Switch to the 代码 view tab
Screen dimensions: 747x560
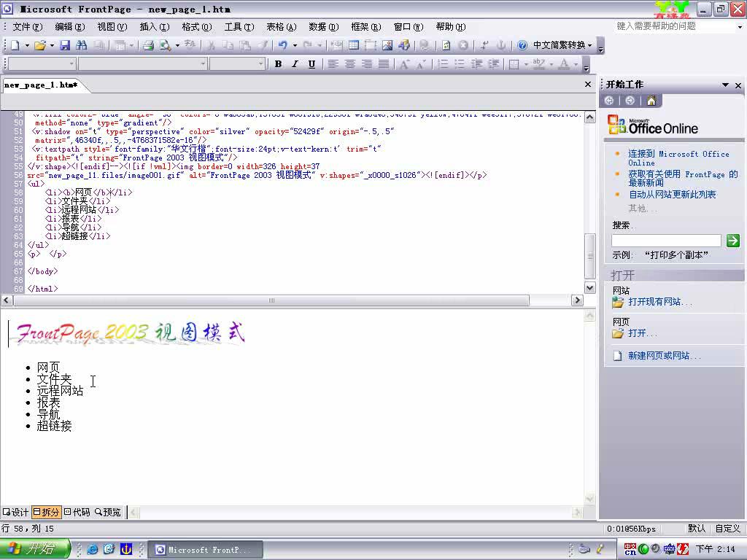pos(77,513)
